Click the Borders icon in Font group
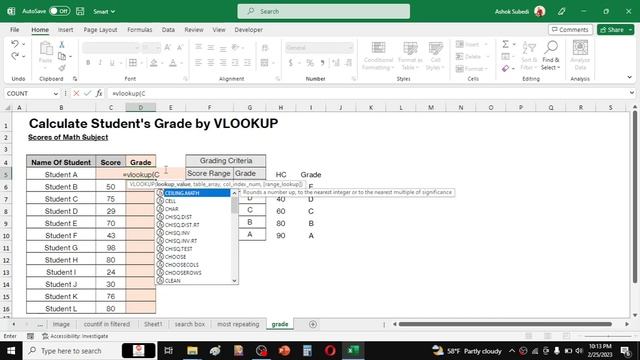 [133, 63]
